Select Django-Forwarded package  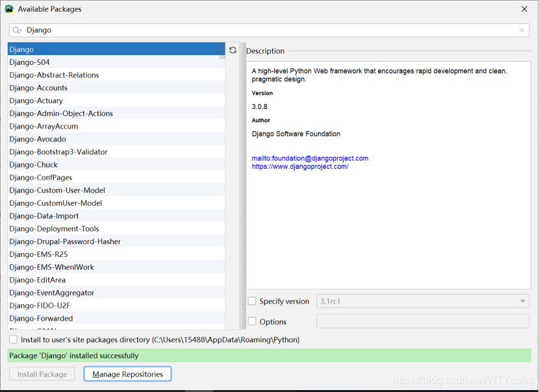(x=116, y=319)
